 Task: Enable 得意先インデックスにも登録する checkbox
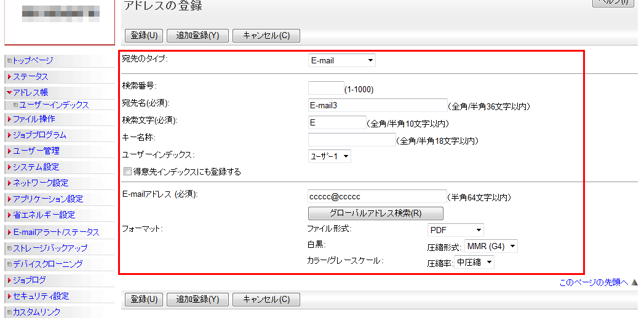pyautogui.click(x=127, y=172)
